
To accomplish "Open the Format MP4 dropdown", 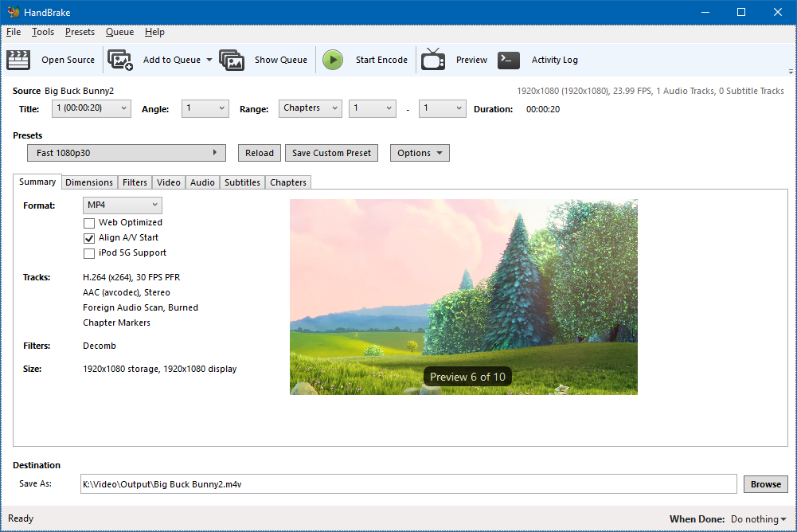I will 123,205.
